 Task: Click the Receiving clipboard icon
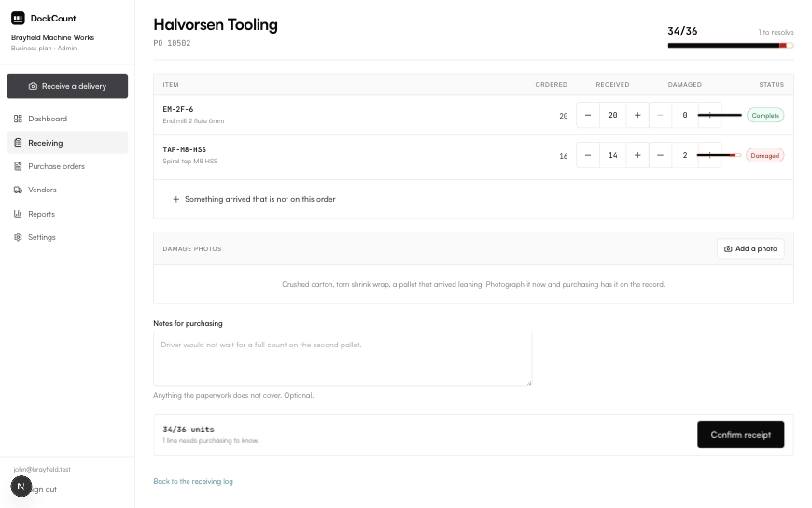[x=18, y=143]
